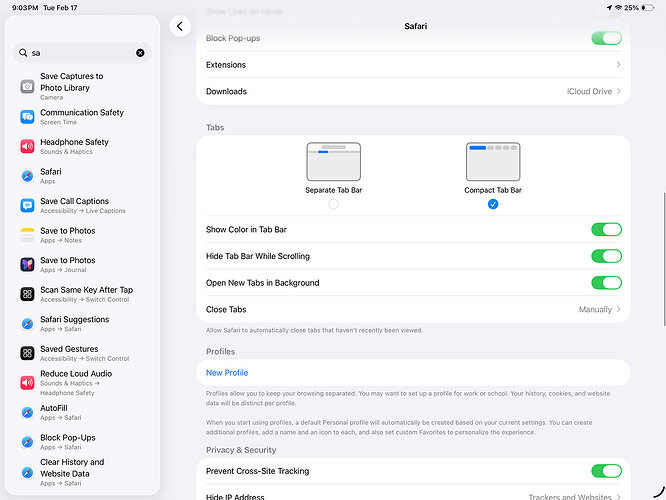Create a New Profile
Screen dimensions: 666x500
pos(227,373)
